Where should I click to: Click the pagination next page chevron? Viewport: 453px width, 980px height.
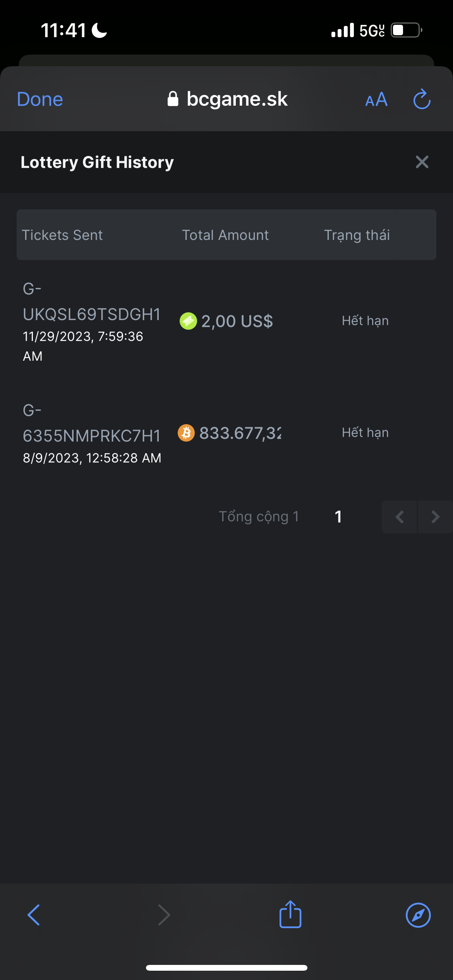pos(435,517)
